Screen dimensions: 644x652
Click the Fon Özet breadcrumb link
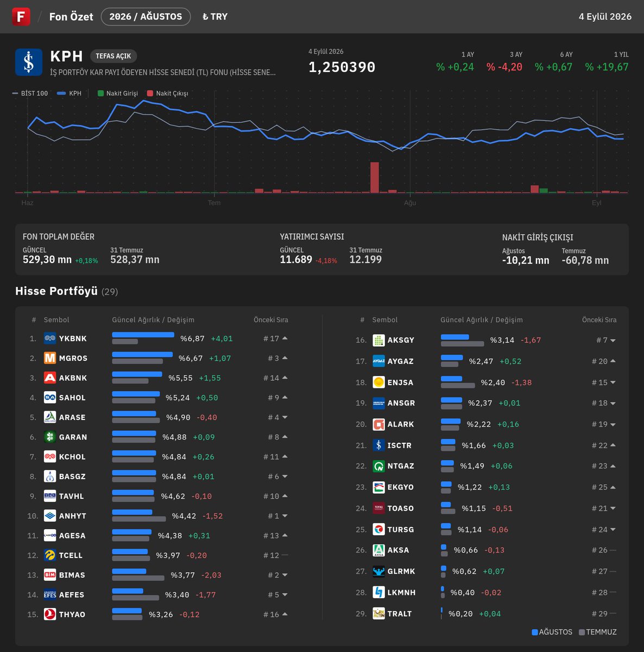71,17
